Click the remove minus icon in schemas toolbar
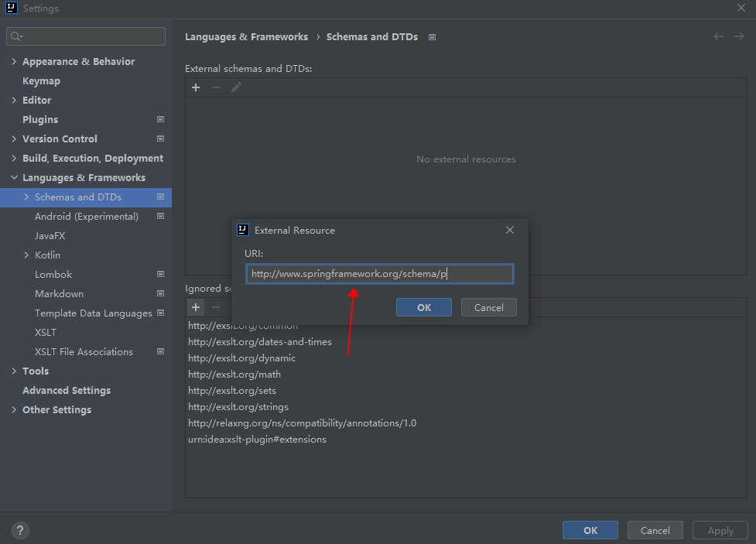Screen dimensions: 756x544 pyautogui.click(x=216, y=87)
